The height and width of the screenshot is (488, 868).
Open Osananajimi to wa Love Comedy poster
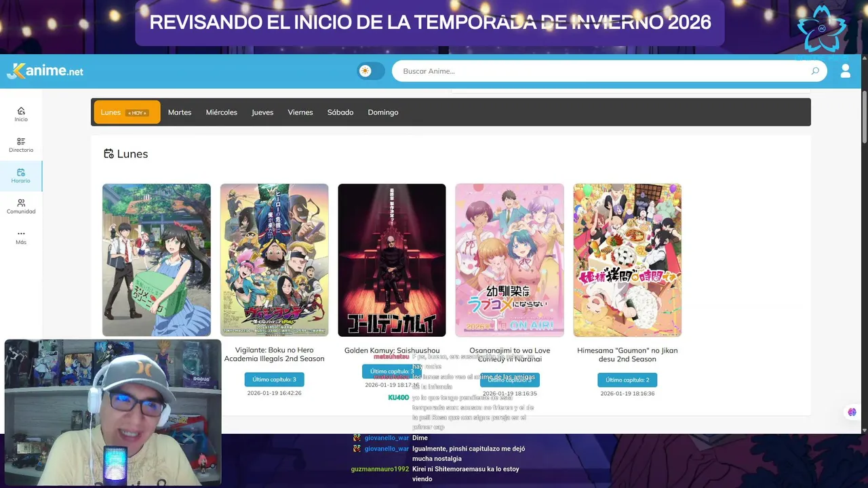pos(509,260)
